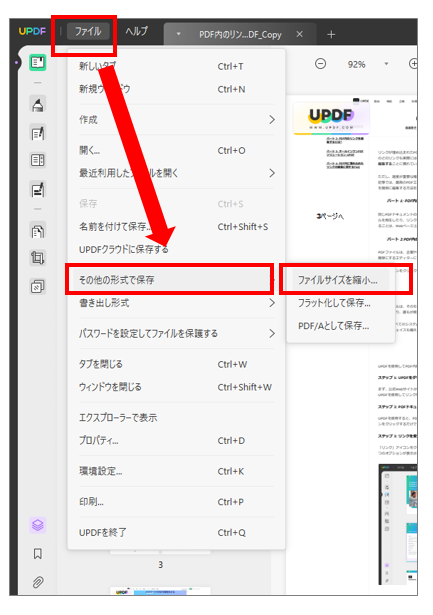Click the zoom out minus button
The width and height of the screenshot is (433, 615).
point(320,64)
